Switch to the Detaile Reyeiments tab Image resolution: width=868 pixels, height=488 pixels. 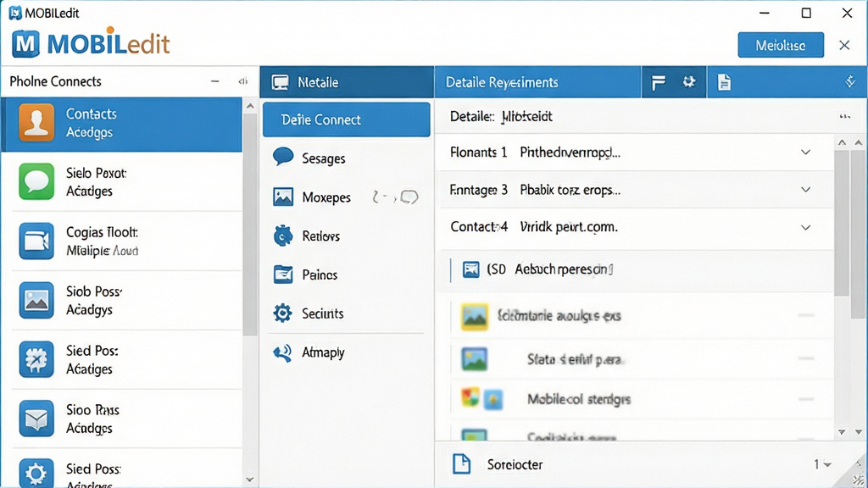(x=538, y=82)
